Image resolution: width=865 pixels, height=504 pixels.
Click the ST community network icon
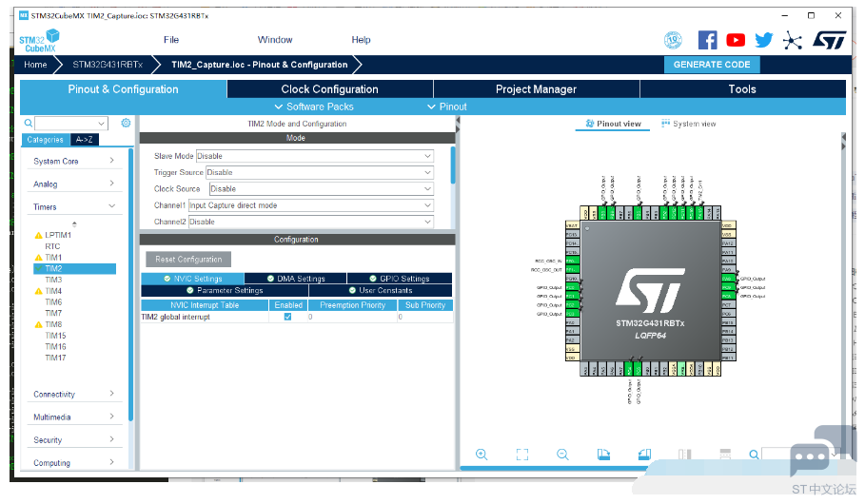[792, 40]
